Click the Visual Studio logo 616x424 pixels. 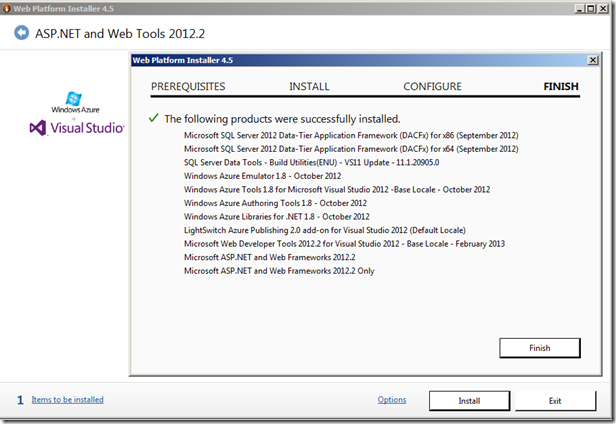click(x=77, y=128)
